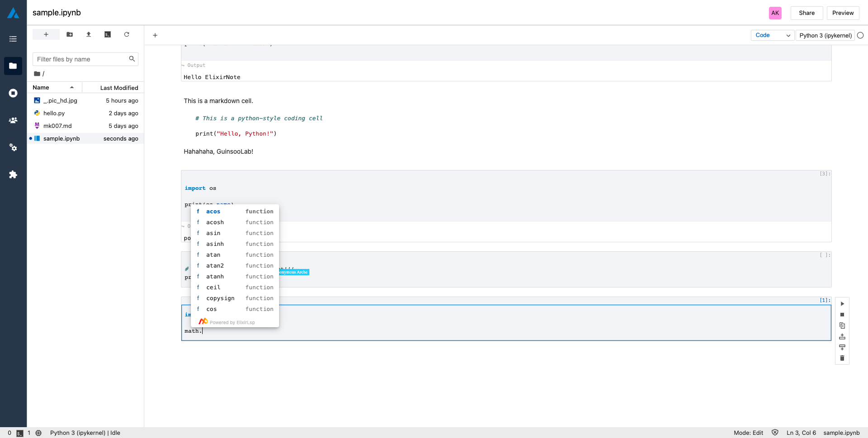Click the ElixirNote logo icon
Viewport: 868px width, 438px height.
click(x=13, y=13)
